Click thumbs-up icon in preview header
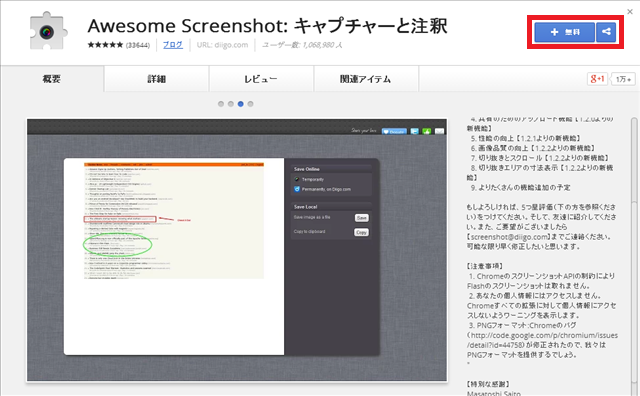Image resolution: width=640 pixels, height=396 pixels. point(427,131)
